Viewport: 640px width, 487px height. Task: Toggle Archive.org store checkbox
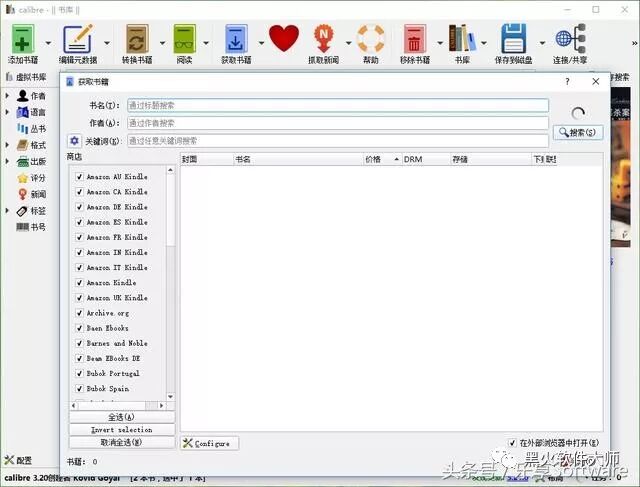tap(80, 313)
